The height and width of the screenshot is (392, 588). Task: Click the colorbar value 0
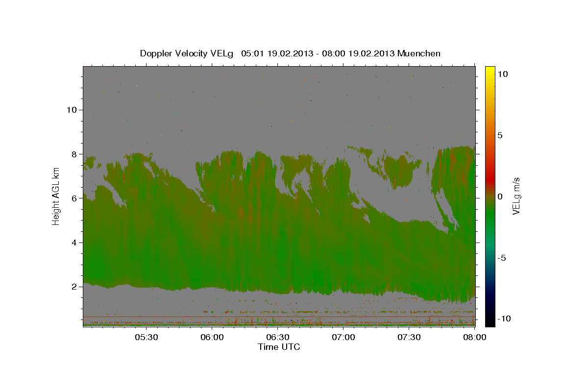click(500, 196)
